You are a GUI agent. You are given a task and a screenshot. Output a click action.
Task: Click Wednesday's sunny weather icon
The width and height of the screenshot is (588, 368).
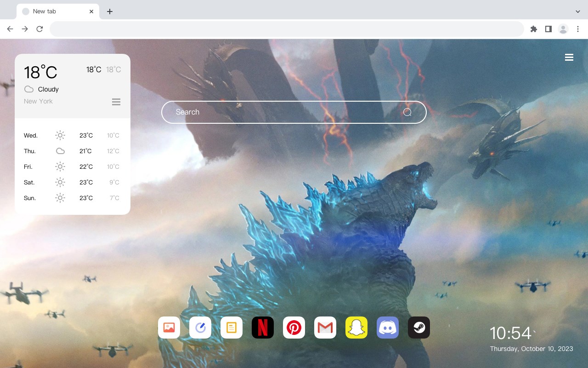click(x=60, y=135)
